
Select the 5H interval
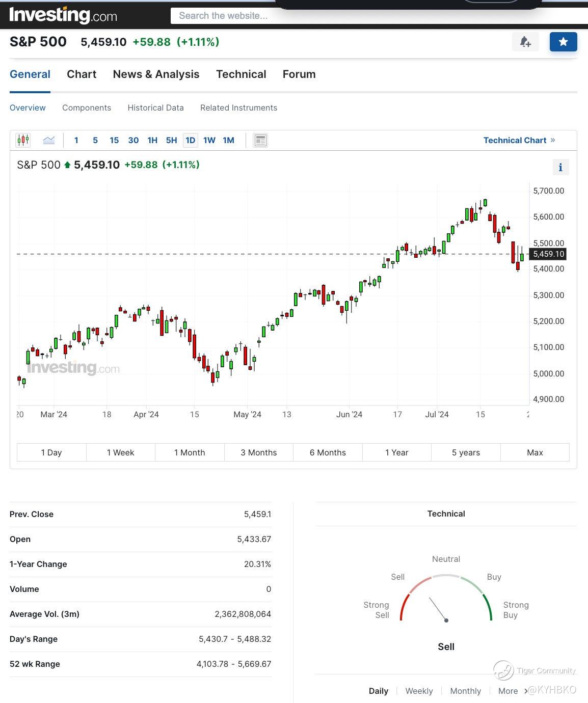pyautogui.click(x=171, y=140)
